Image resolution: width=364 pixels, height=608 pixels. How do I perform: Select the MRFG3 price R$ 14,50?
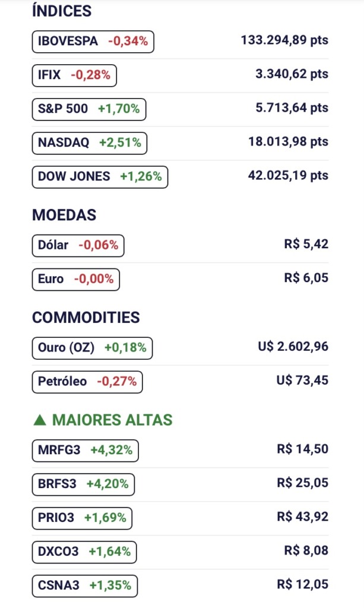302,449
